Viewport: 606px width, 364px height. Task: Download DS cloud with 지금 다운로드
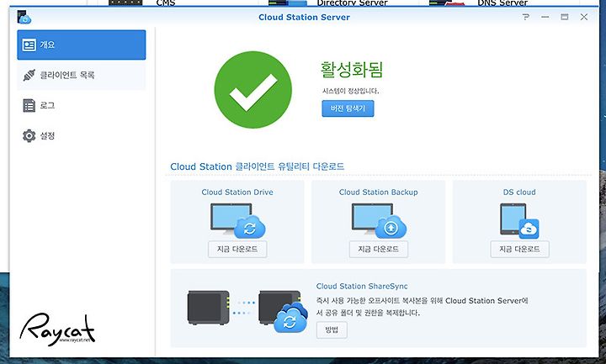pyautogui.click(x=519, y=250)
